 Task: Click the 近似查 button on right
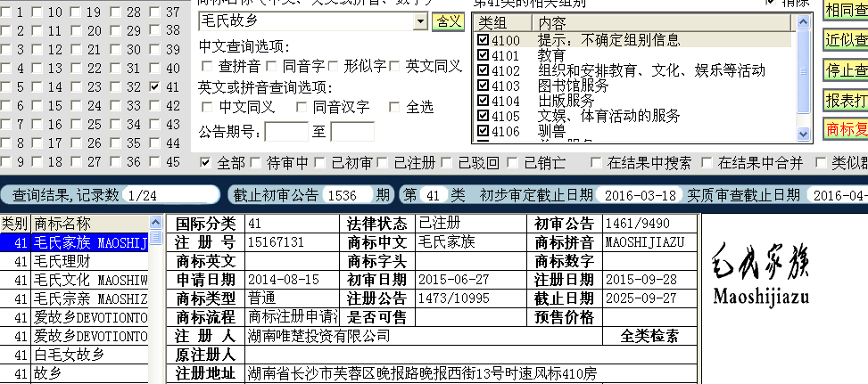(x=846, y=40)
